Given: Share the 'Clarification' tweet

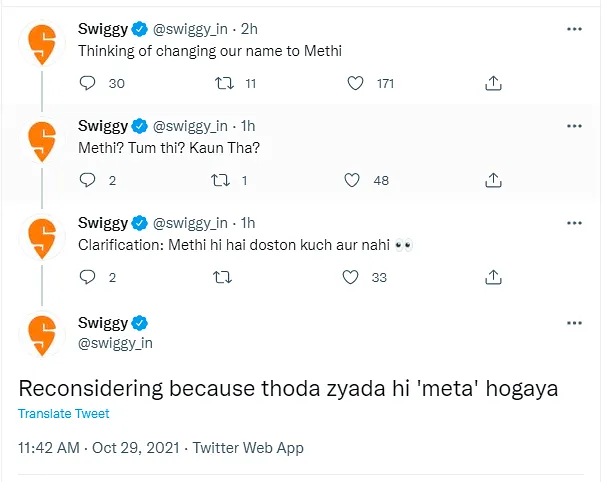Looking at the screenshot, I should click(493, 277).
